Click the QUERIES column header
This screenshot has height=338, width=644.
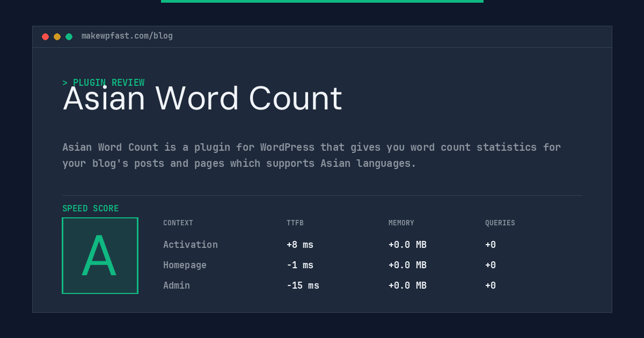point(500,223)
